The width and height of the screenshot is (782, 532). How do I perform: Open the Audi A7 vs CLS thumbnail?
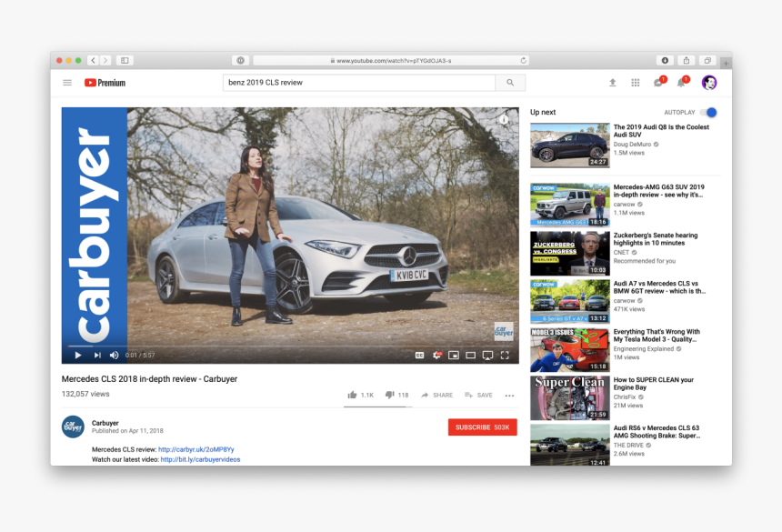click(569, 301)
